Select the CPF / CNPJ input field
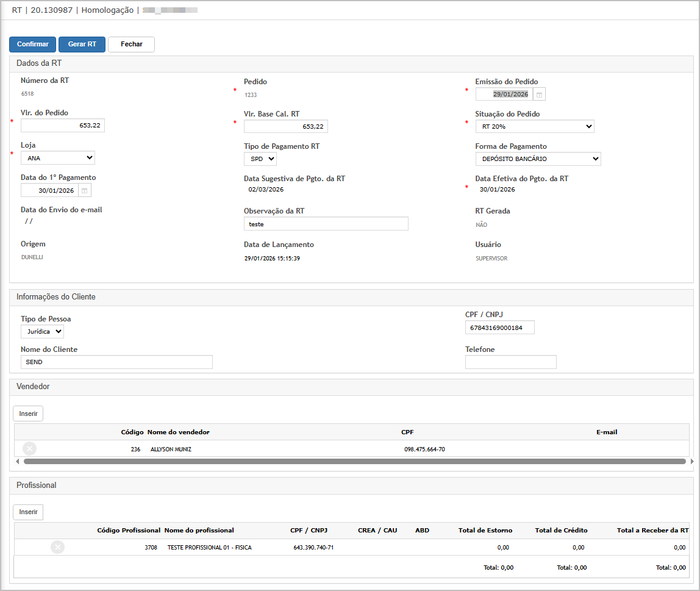Image resolution: width=700 pixels, height=591 pixels. pos(499,328)
